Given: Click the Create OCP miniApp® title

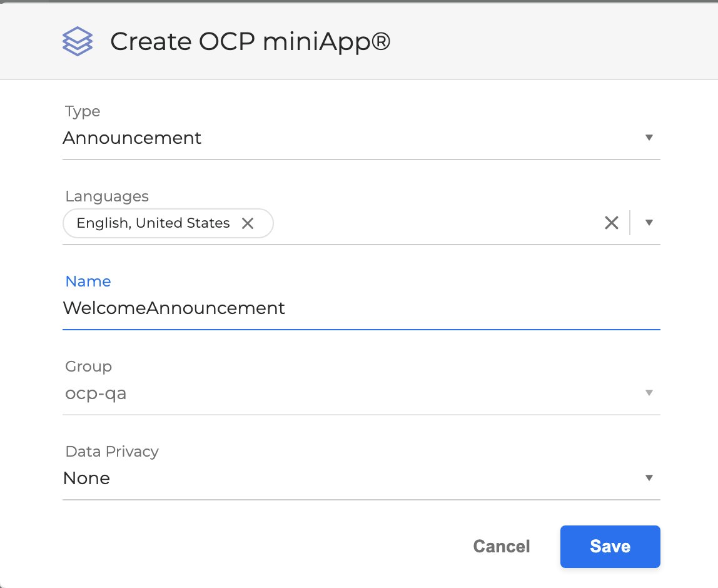Looking at the screenshot, I should pos(250,42).
